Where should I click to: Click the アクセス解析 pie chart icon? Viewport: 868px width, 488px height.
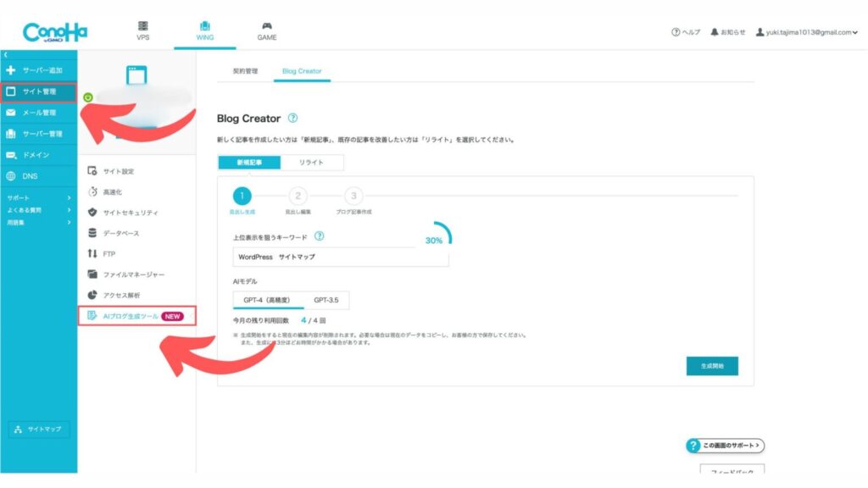click(92, 295)
